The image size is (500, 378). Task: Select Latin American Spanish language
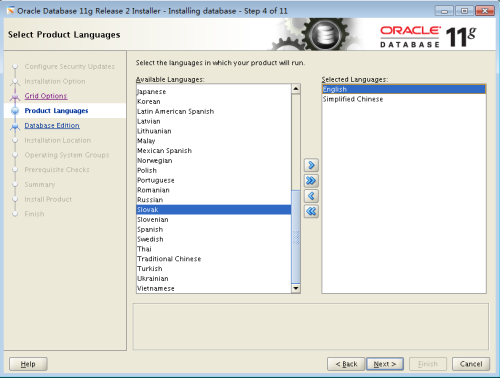pos(213,111)
